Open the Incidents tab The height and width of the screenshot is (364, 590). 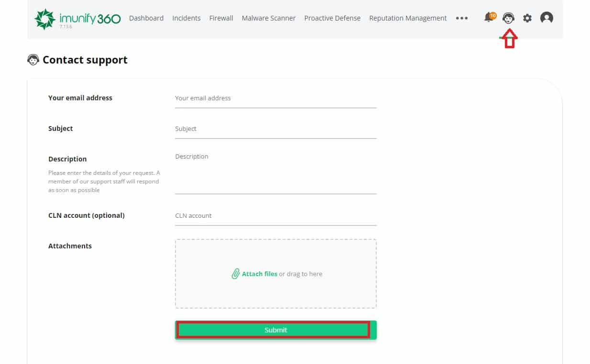(x=186, y=18)
